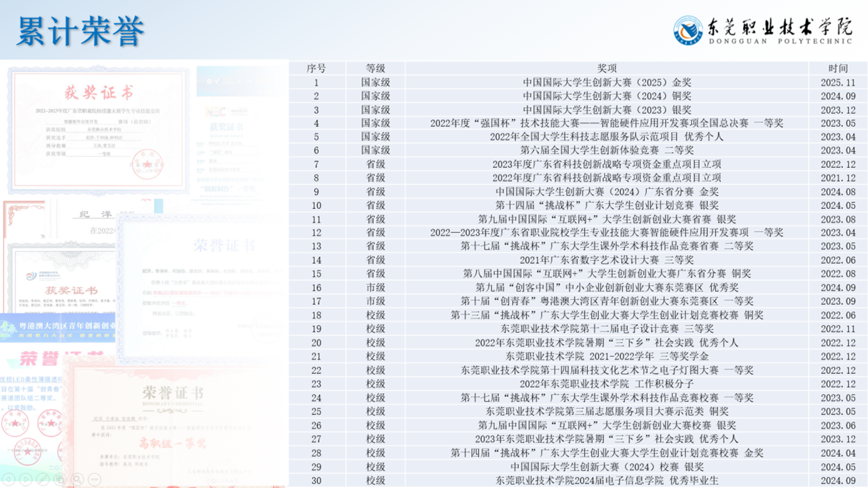Click the 序号 column header
Viewport: 868px width, 488px height.
coord(316,68)
